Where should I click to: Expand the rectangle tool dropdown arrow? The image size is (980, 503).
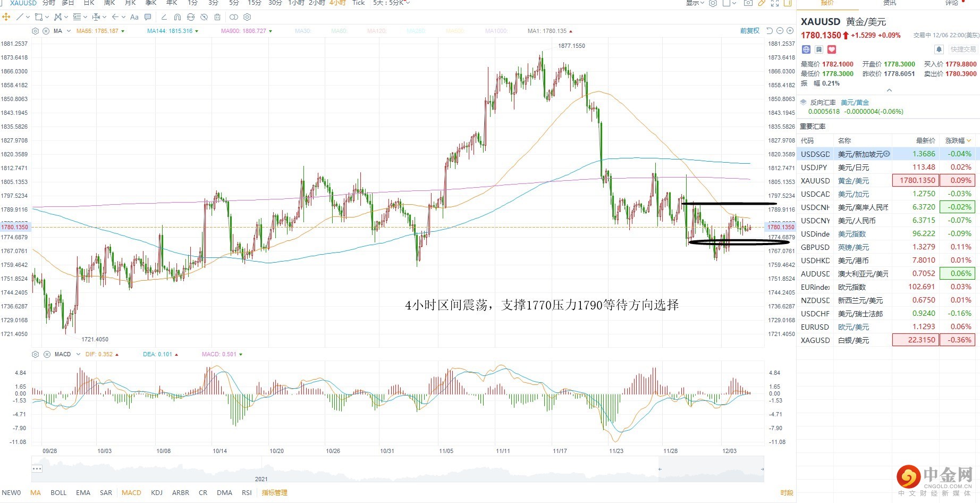[47, 17]
